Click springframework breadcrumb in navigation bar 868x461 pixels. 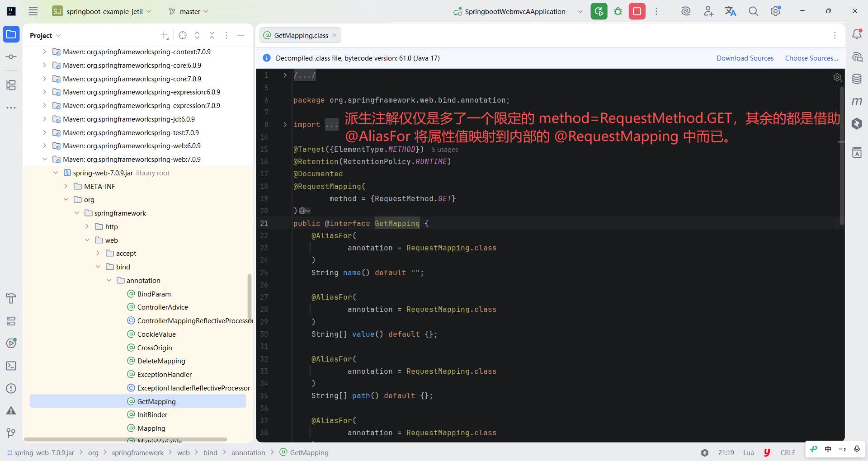[x=138, y=452]
